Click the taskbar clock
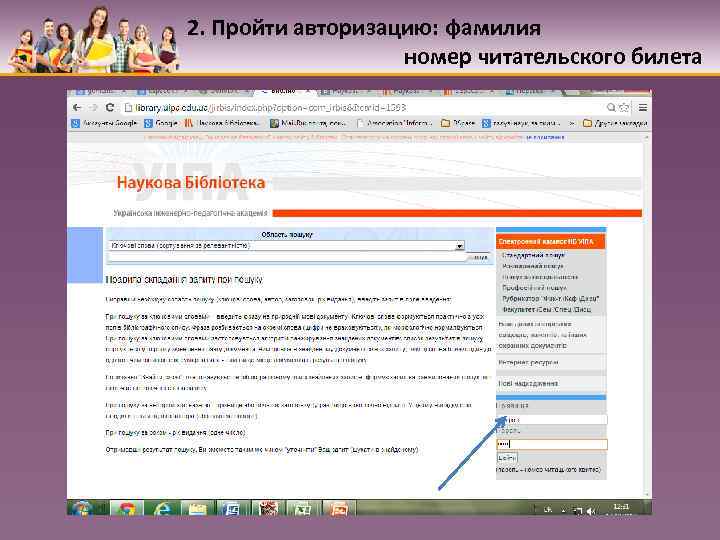This screenshot has height=540, width=720. point(621,509)
